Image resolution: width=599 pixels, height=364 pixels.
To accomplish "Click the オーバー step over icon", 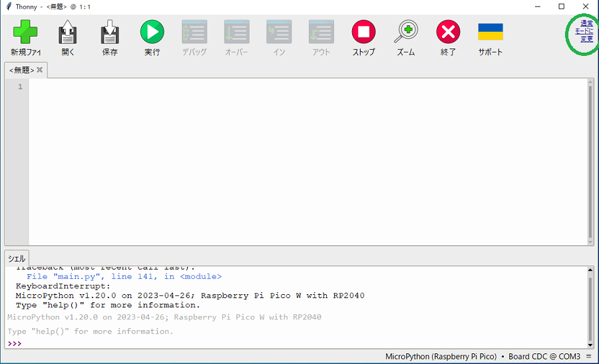I will [x=236, y=32].
